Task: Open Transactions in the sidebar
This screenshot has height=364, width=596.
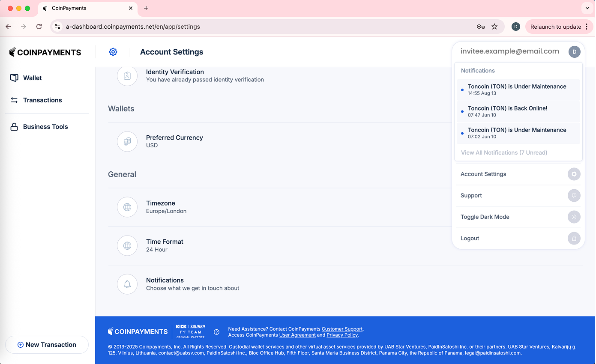Action: (42, 100)
